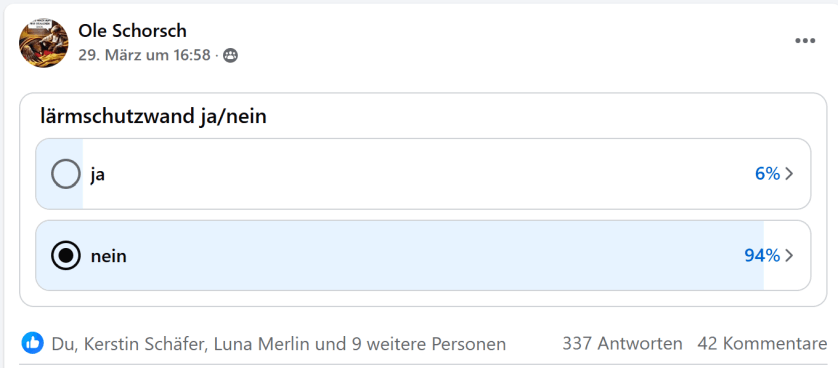
Task: Click the small blue fill bar of 'ja' option
Action: coord(59,174)
